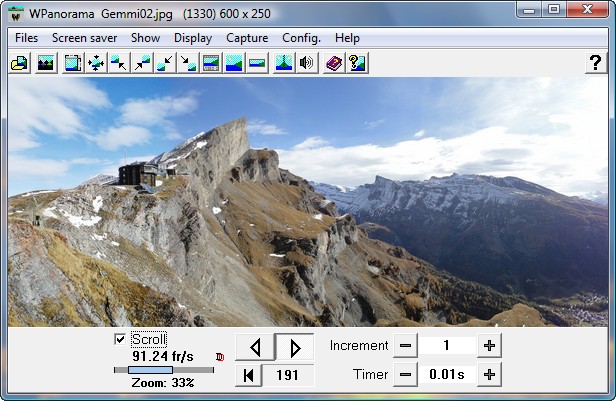616x401 pixels.
Task: Click the window-frame picture toolbar icon
Action: coord(73,63)
